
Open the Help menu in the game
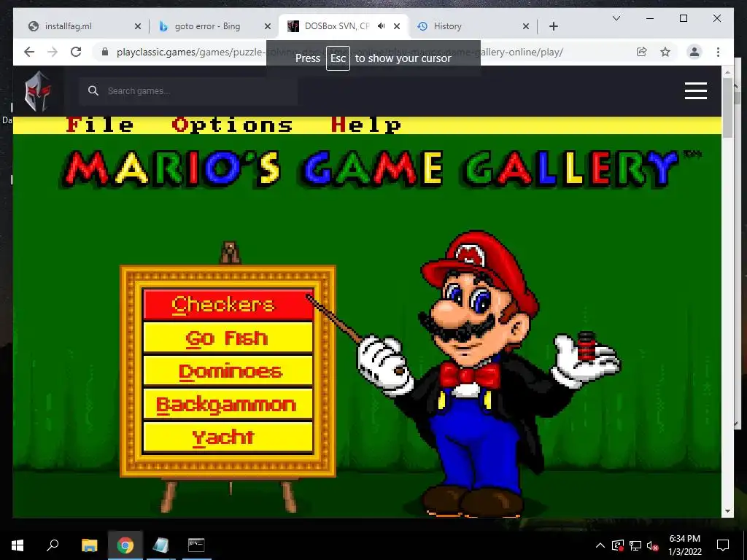tap(366, 125)
